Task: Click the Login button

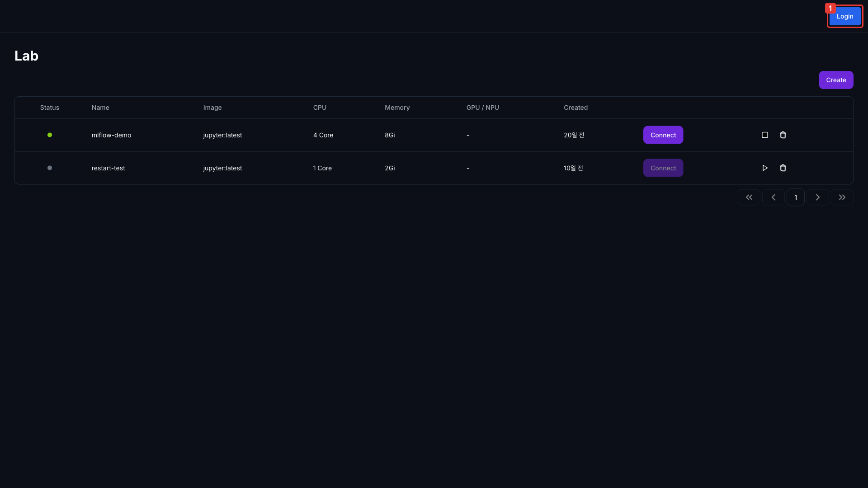Action: pos(844,16)
